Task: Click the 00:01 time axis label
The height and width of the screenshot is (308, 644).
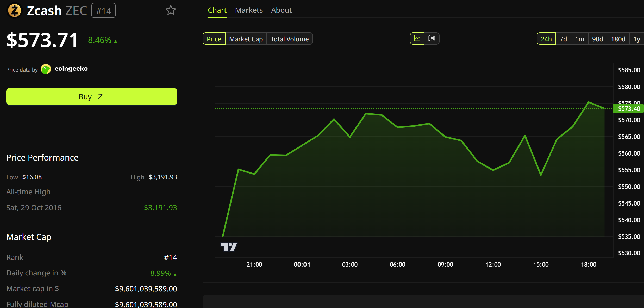Action: pyautogui.click(x=302, y=265)
